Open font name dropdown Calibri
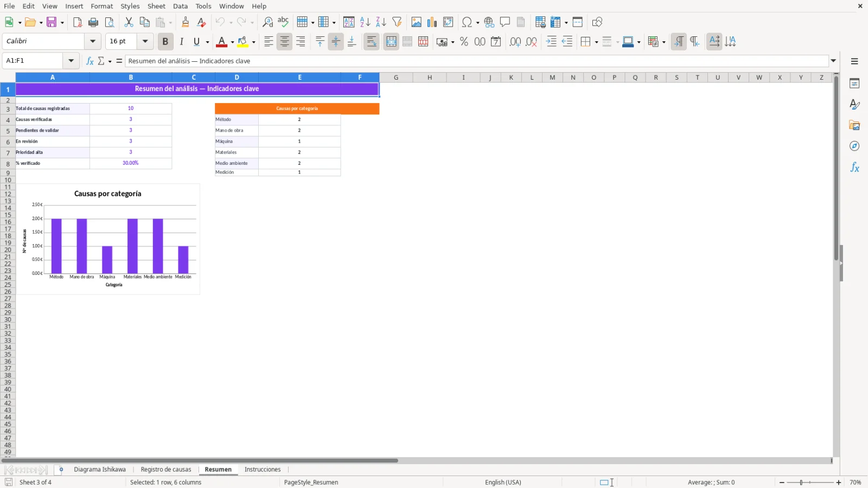 [x=93, y=41]
